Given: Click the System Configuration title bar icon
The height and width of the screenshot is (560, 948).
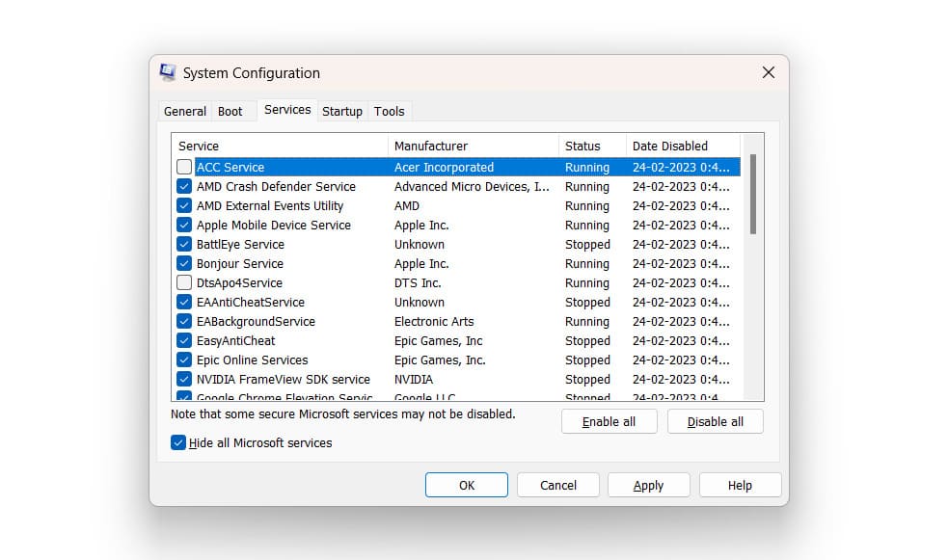Looking at the screenshot, I should tap(168, 72).
